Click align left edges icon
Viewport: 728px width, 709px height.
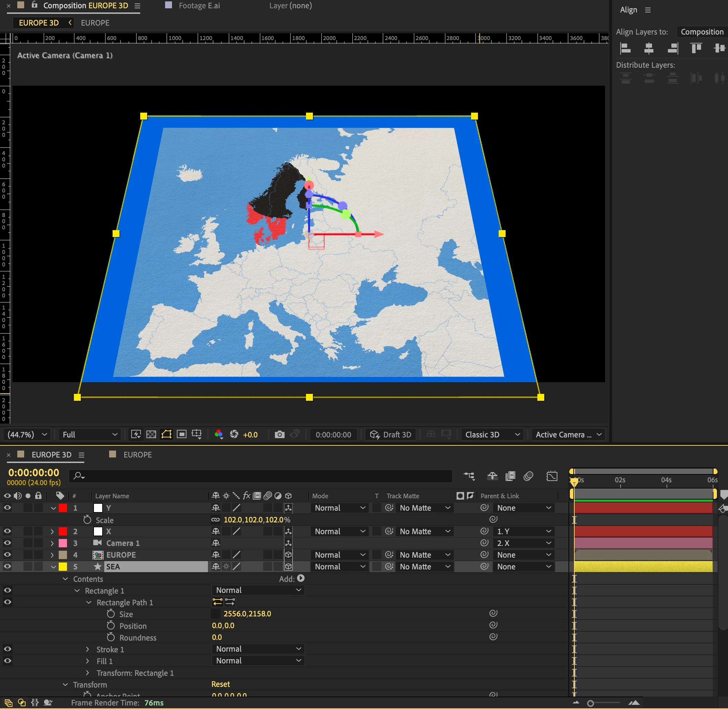click(x=625, y=48)
